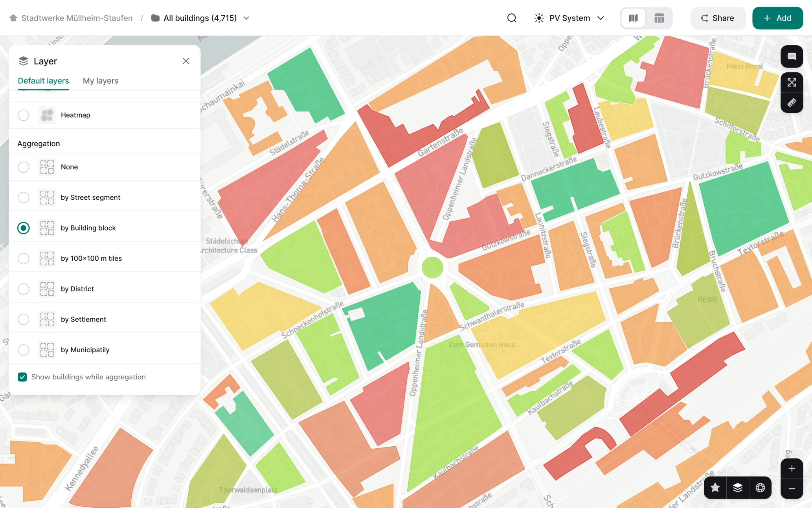Click the grid icon next to by Settlement
The height and width of the screenshot is (508, 812).
click(x=47, y=319)
